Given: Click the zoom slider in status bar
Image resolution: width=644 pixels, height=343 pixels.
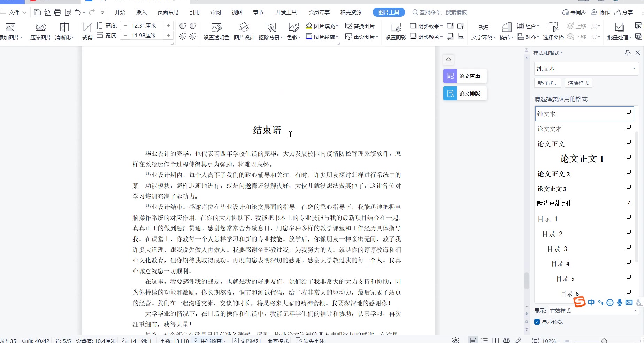Looking at the screenshot, I should point(604,341).
